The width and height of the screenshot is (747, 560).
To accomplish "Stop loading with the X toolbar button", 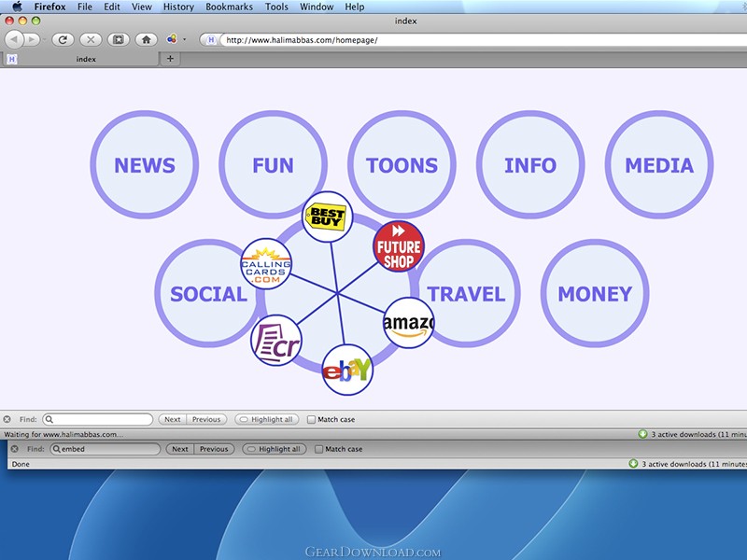I will tap(91, 39).
